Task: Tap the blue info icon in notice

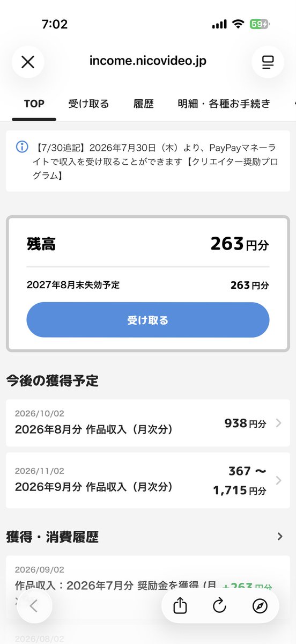Action: click(x=22, y=147)
